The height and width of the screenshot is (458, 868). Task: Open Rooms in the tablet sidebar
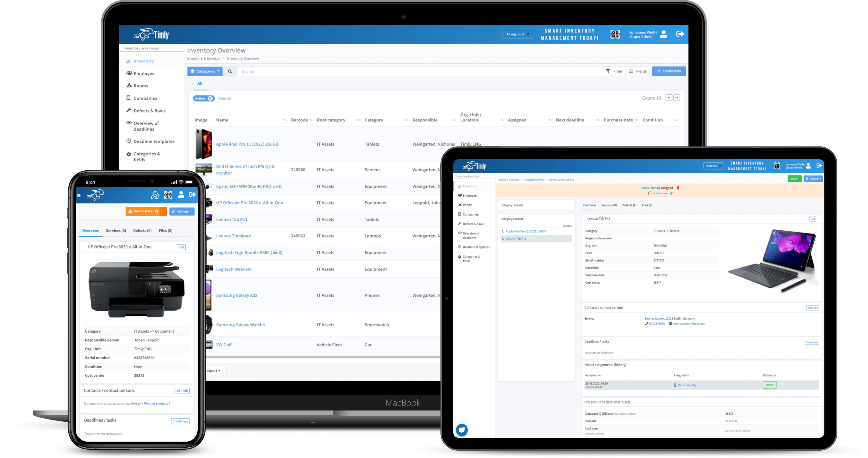(465, 205)
